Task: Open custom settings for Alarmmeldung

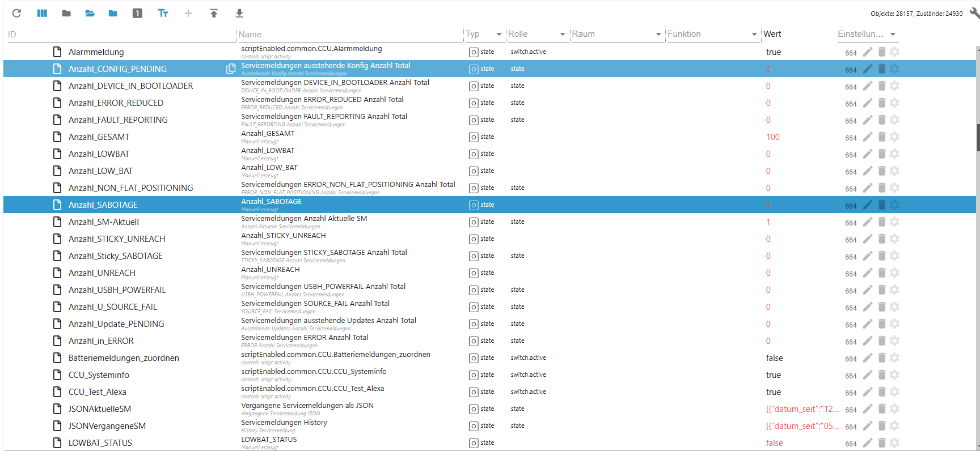Action: 895,52
